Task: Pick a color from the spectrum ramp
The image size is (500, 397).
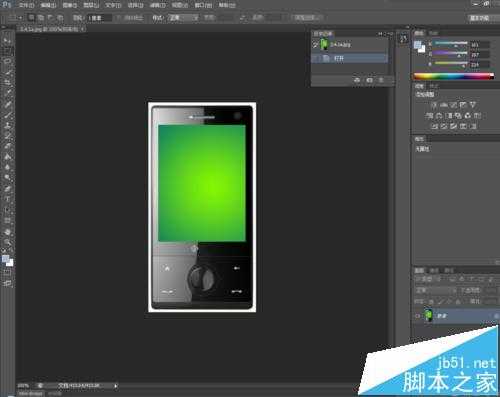Action: (454, 76)
